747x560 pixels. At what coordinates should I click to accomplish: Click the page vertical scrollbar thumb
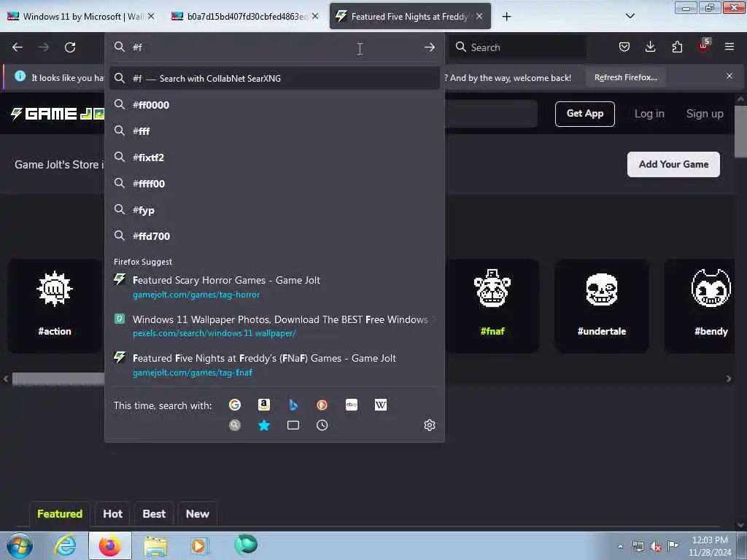(740, 131)
